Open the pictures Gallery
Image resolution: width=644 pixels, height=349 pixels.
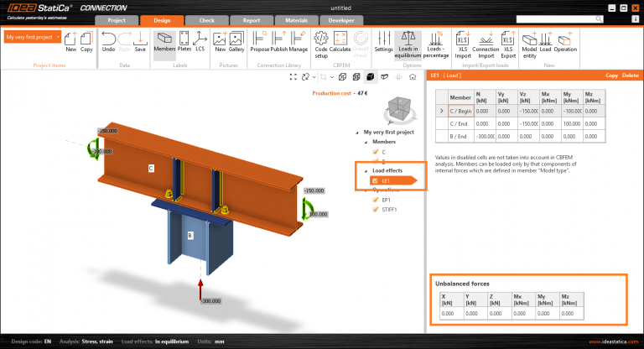236,41
